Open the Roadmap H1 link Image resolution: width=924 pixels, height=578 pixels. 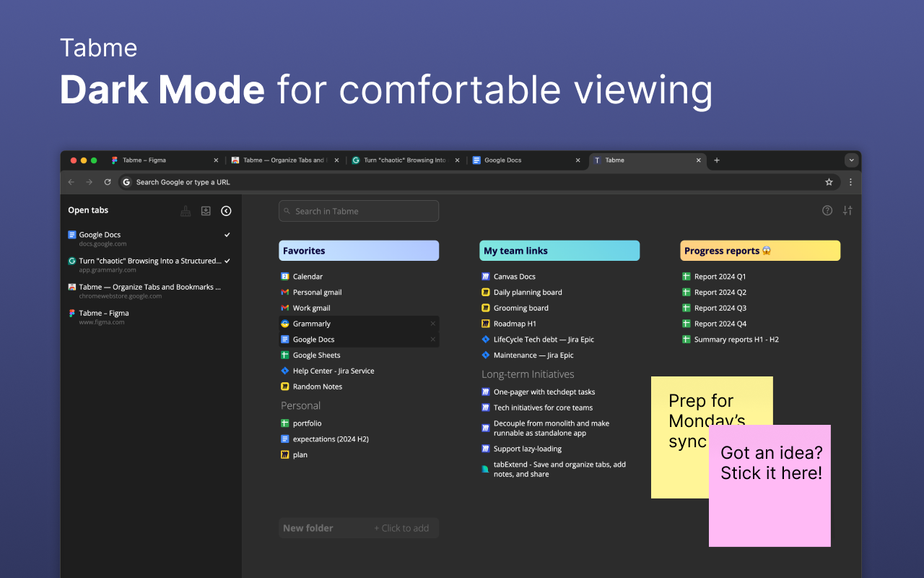[514, 324]
